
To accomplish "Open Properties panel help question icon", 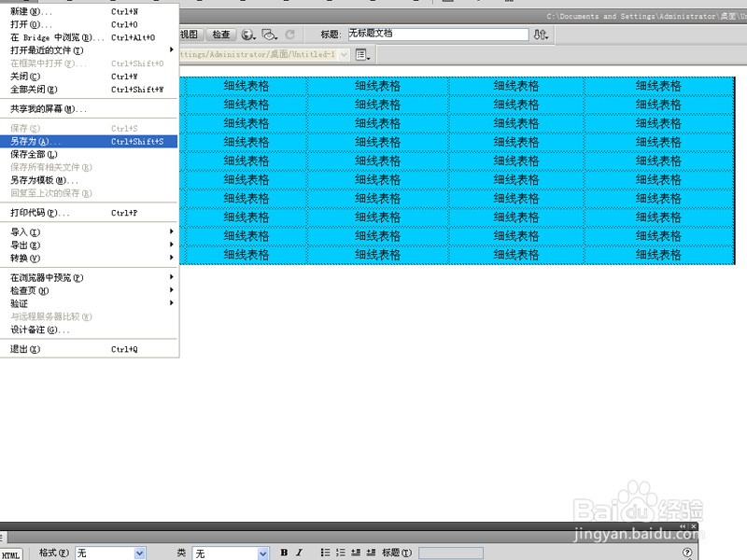I will 687,553.
